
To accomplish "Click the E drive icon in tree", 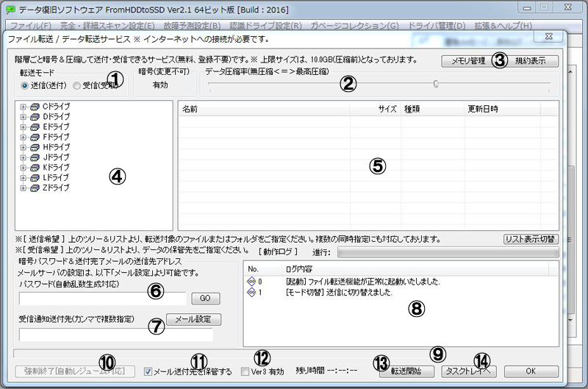I will coord(35,127).
